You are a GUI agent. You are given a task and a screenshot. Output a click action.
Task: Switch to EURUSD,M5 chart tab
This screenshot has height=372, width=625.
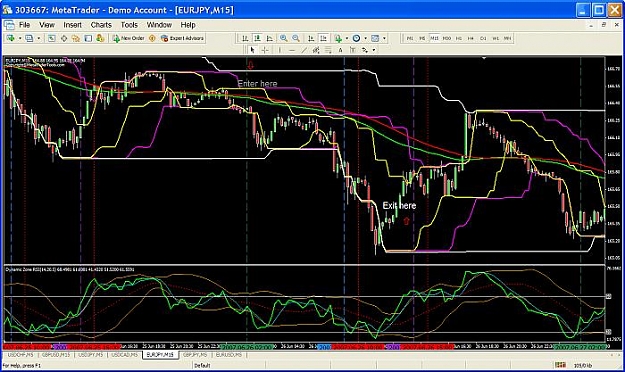point(229,354)
